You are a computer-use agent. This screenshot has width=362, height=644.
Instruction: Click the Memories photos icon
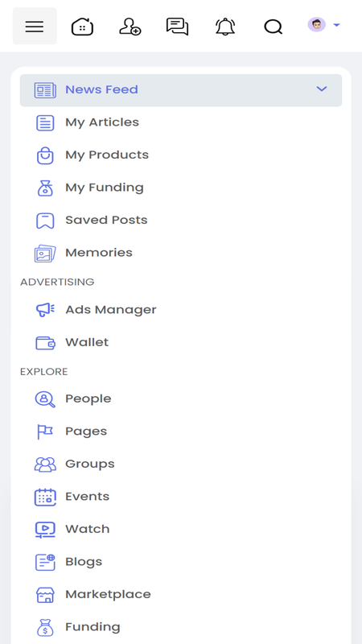point(45,253)
